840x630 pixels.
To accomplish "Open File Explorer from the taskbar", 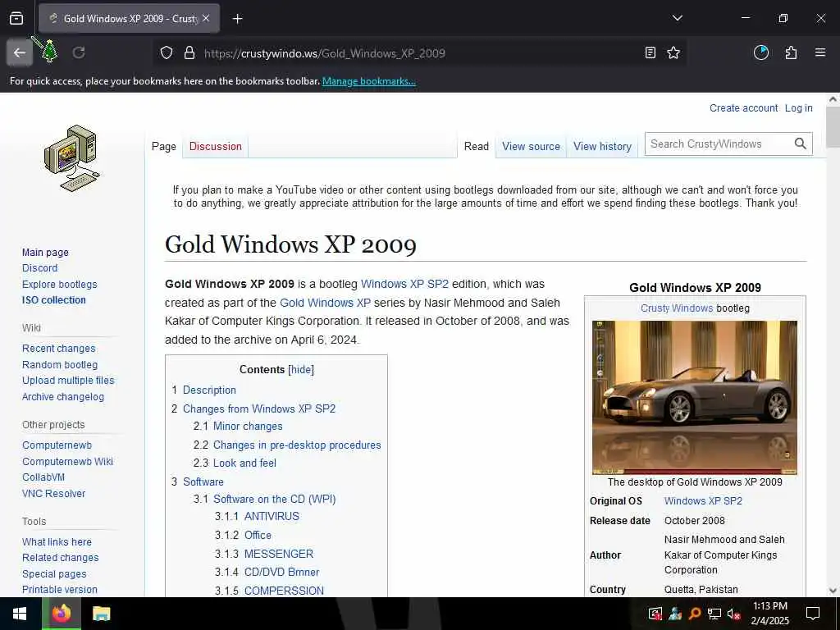I will (x=101, y=614).
